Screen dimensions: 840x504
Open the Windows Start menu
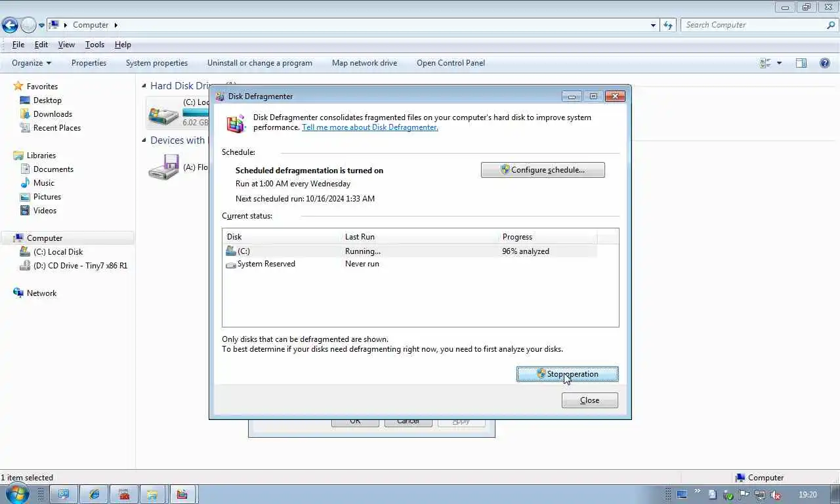(17, 493)
